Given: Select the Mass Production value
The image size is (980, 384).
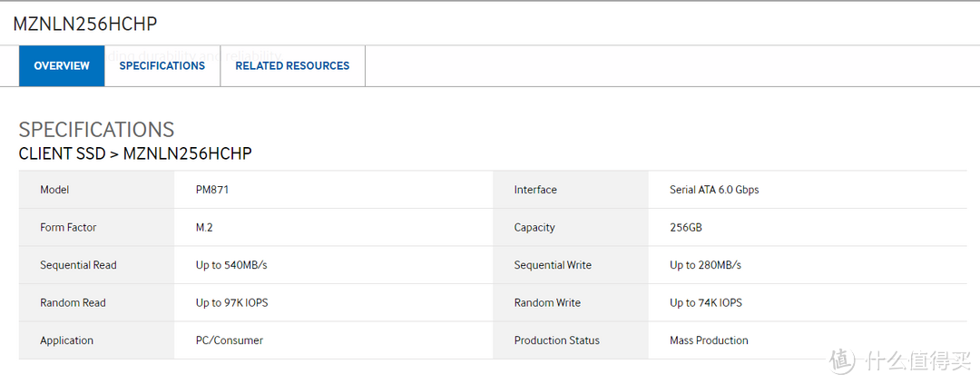Looking at the screenshot, I should click(709, 340).
